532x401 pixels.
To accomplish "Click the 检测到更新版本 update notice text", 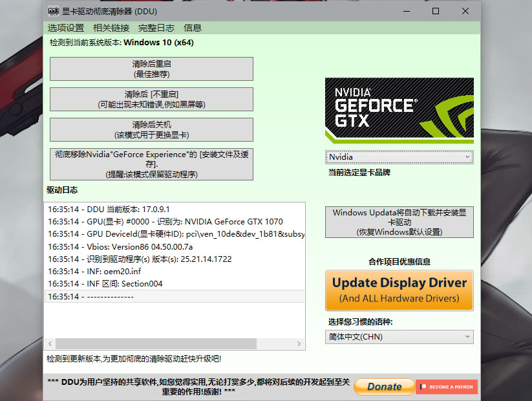I will coord(134,359).
